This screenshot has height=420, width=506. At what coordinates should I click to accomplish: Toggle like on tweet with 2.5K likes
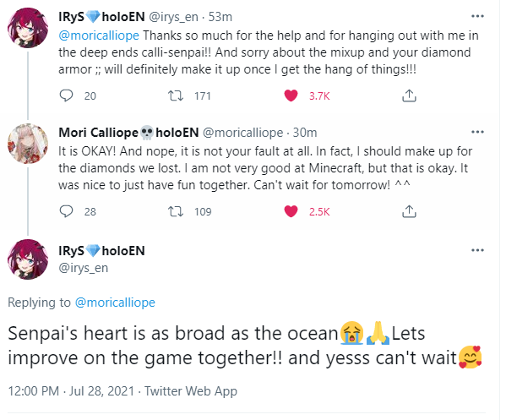click(x=291, y=211)
